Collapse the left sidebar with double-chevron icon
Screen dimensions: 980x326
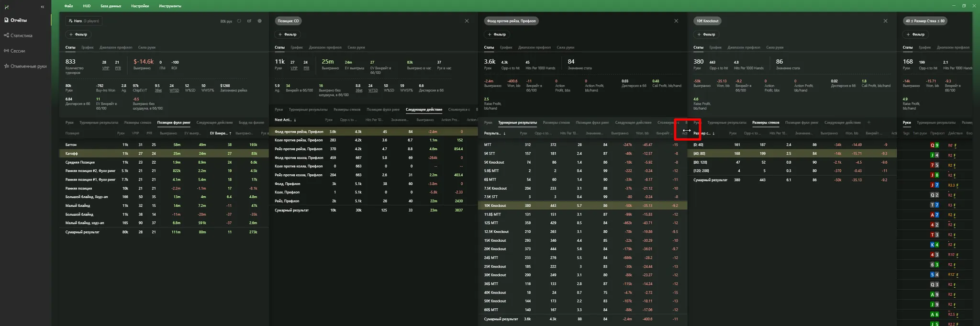[x=43, y=7]
